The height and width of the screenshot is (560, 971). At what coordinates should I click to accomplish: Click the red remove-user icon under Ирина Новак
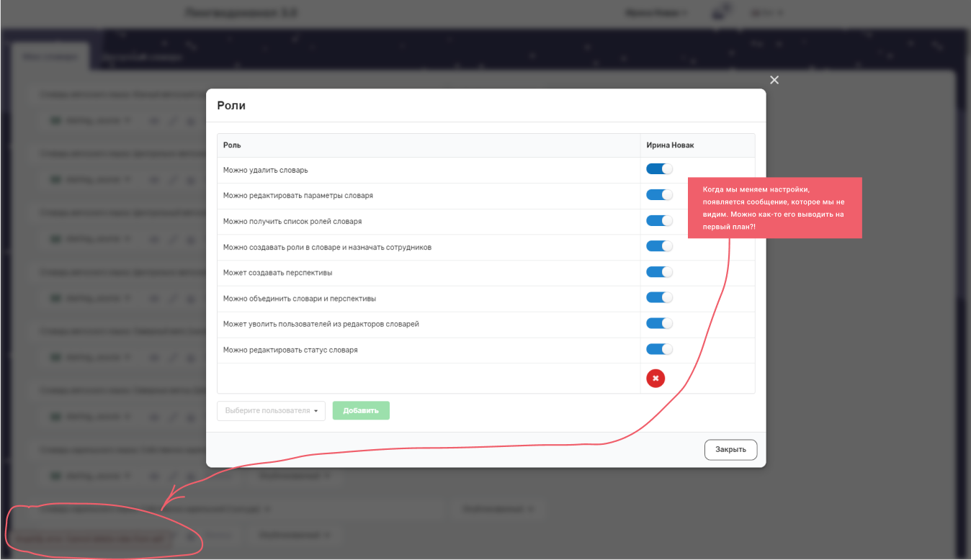click(x=655, y=378)
